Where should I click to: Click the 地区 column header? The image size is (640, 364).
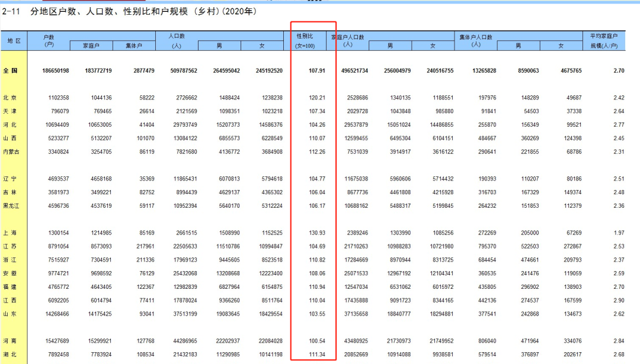[14, 41]
